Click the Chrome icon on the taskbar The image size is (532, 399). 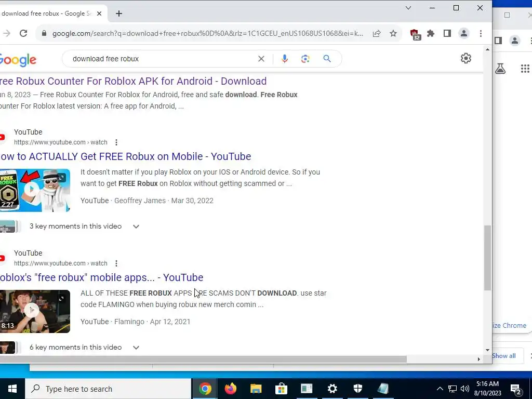click(205, 389)
